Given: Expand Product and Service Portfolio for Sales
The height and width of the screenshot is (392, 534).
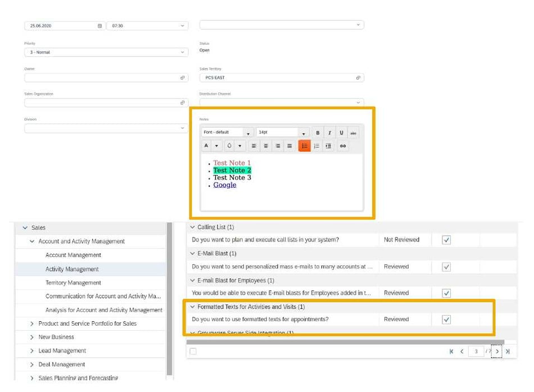Looking at the screenshot, I should pyautogui.click(x=32, y=323).
